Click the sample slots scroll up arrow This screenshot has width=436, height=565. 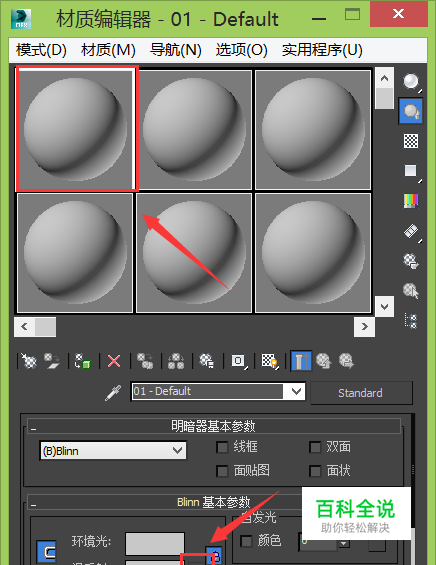(384, 78)
